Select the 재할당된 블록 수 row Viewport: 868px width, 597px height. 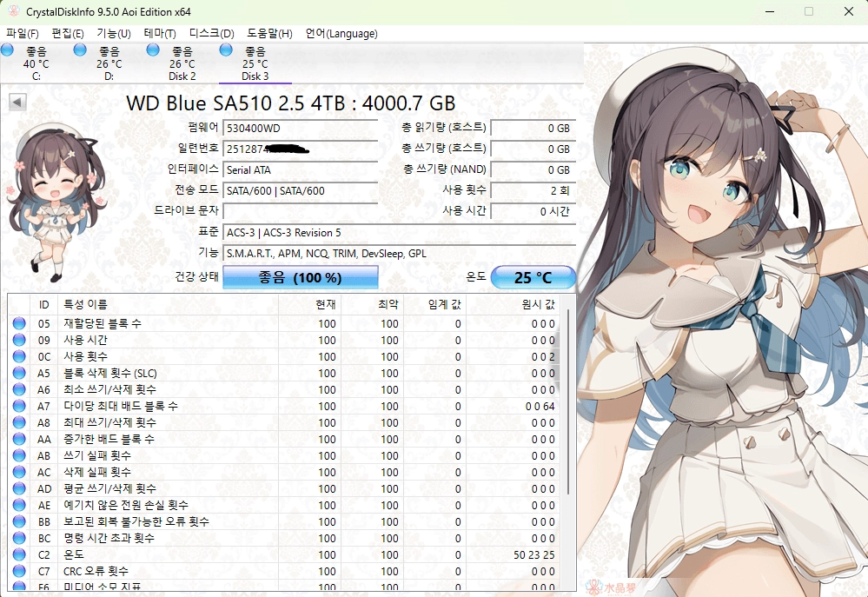point(284,323)
